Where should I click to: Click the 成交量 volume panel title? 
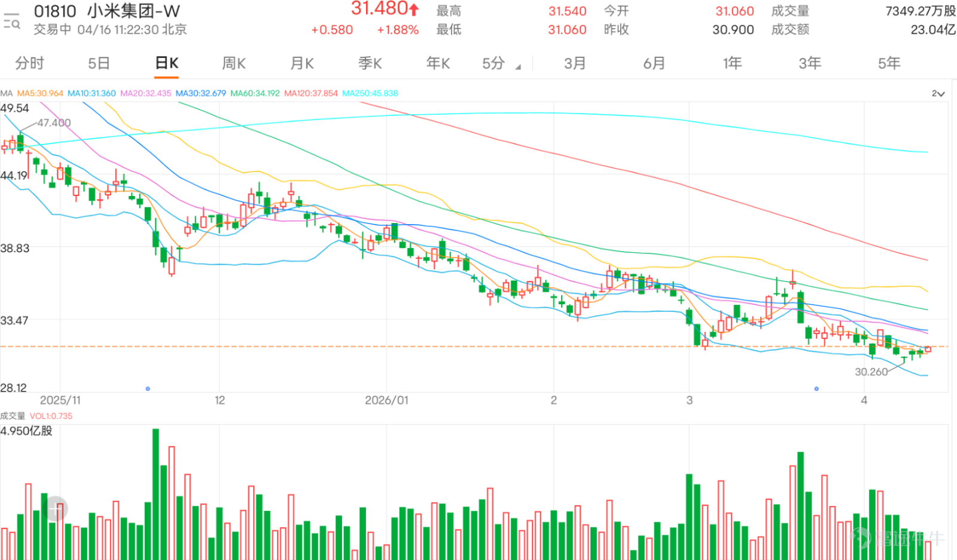13,416
